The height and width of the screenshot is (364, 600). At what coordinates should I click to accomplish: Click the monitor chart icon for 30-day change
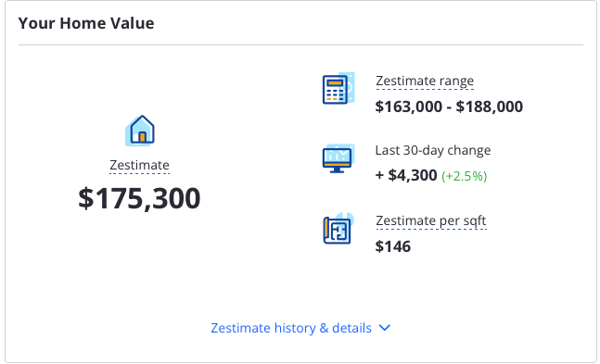point(338,158)
